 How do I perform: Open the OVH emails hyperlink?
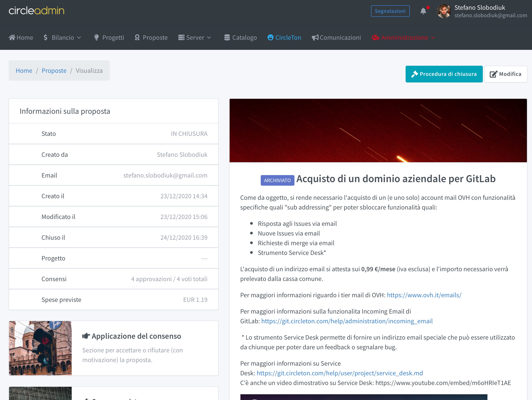[424, 295]
